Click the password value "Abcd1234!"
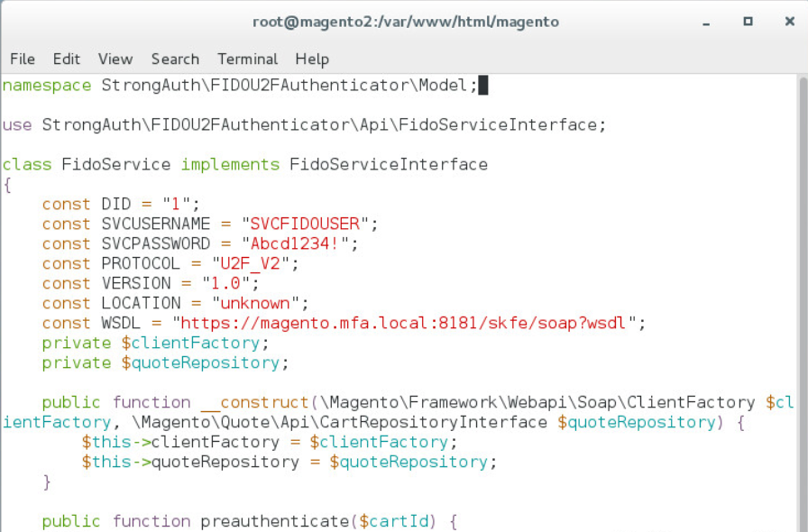The width and height of the screenshot is (808, 532). (295, 243)
